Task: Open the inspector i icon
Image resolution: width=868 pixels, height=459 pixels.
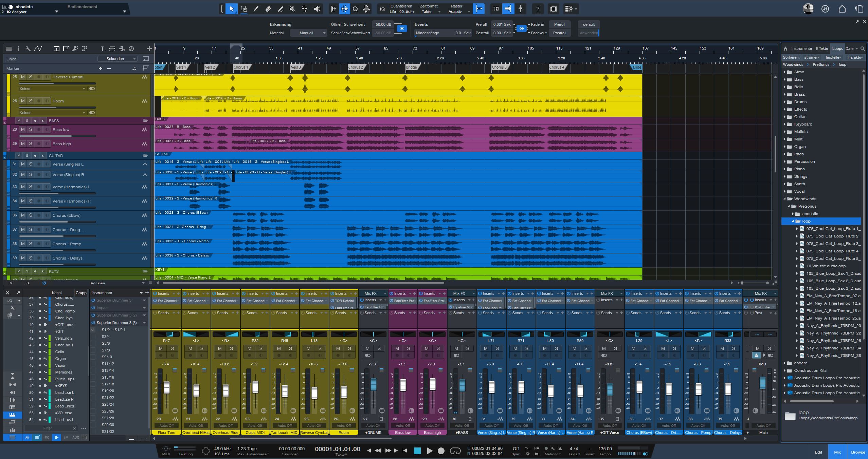Action: point(18,49)
